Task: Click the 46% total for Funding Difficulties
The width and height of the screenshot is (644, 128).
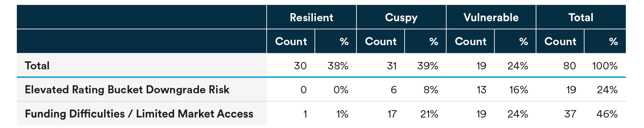Action: (x=607, y=114)
